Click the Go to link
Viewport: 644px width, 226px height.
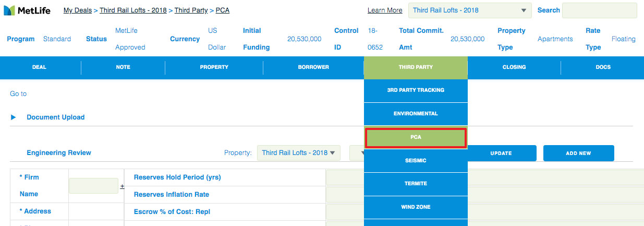[18, 94]
